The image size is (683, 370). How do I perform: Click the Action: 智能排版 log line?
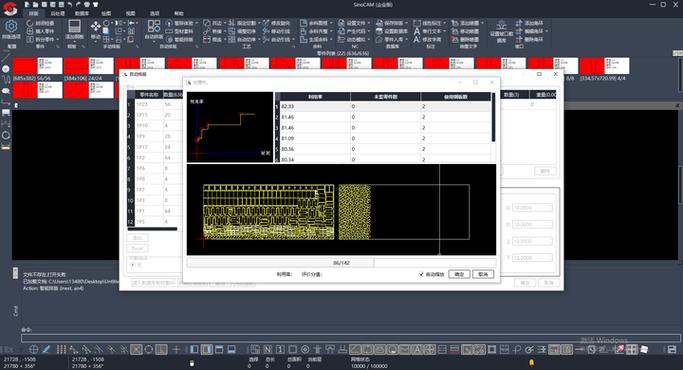point(53,289)
